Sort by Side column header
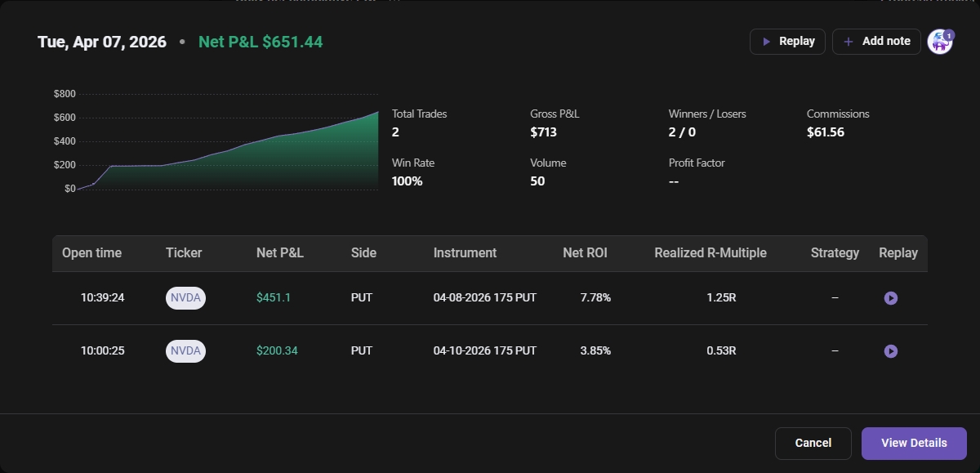Image resolution: width=980 pixels, height=473 pixels. (x=363, y=253)
